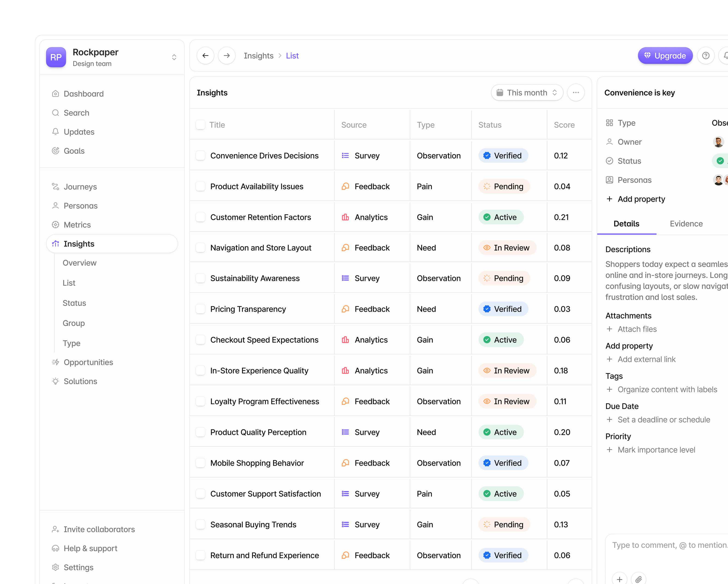Screen dimensions: 728x584
Task: Open the insights more options ellipsis
Action: 576,93
